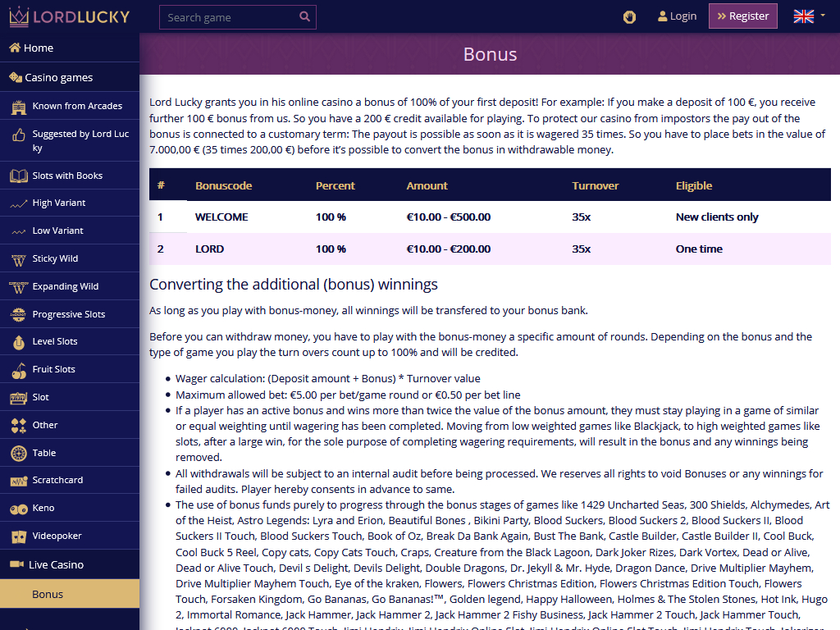Screen dimensions: 840x630
Task: Click the WELCOME bonus code row
Action: pyautogui.click(x=490, y=217)
